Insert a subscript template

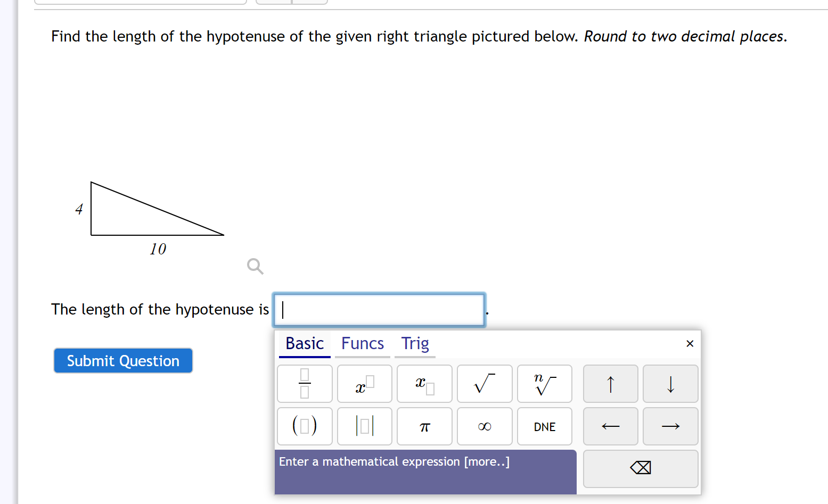pos(424,384)
